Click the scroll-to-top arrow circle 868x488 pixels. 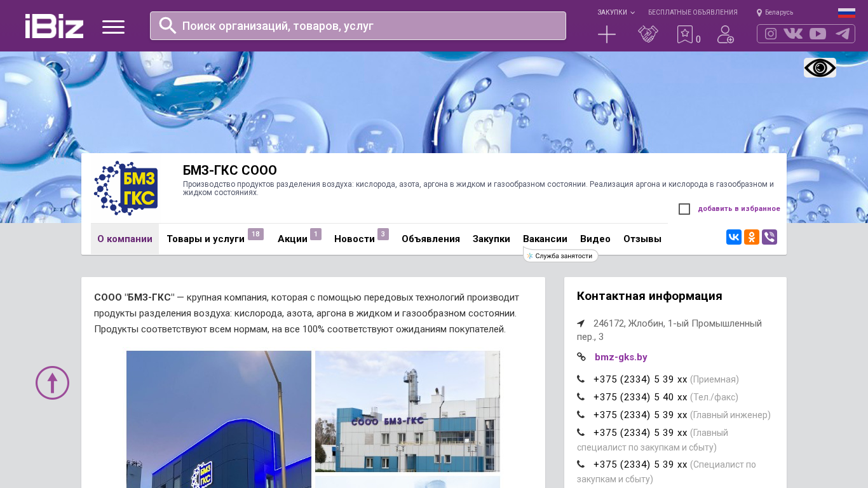[x=52, y=383]
